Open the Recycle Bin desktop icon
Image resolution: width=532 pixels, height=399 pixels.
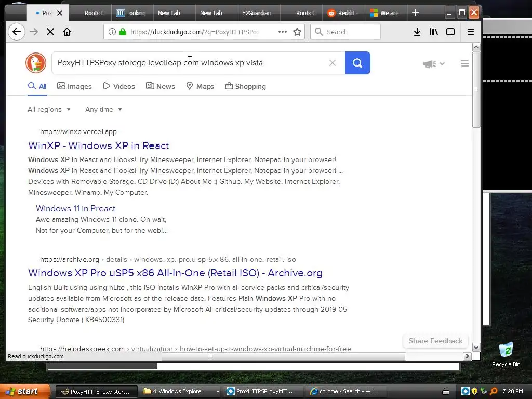coord(506,355)
